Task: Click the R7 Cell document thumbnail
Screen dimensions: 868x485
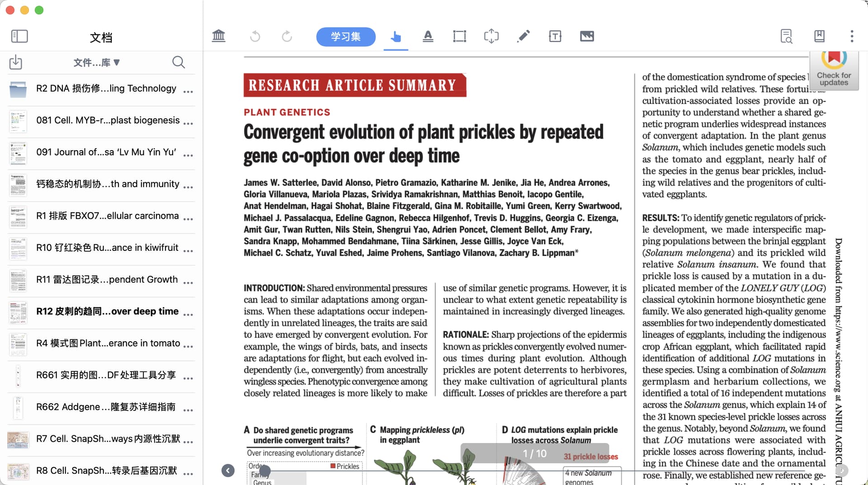Action: [x=18, y=439]
